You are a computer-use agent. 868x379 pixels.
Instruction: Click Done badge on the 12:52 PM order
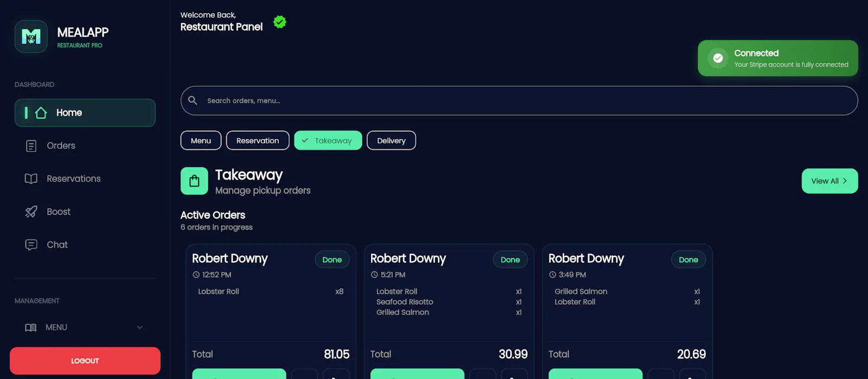332,260
